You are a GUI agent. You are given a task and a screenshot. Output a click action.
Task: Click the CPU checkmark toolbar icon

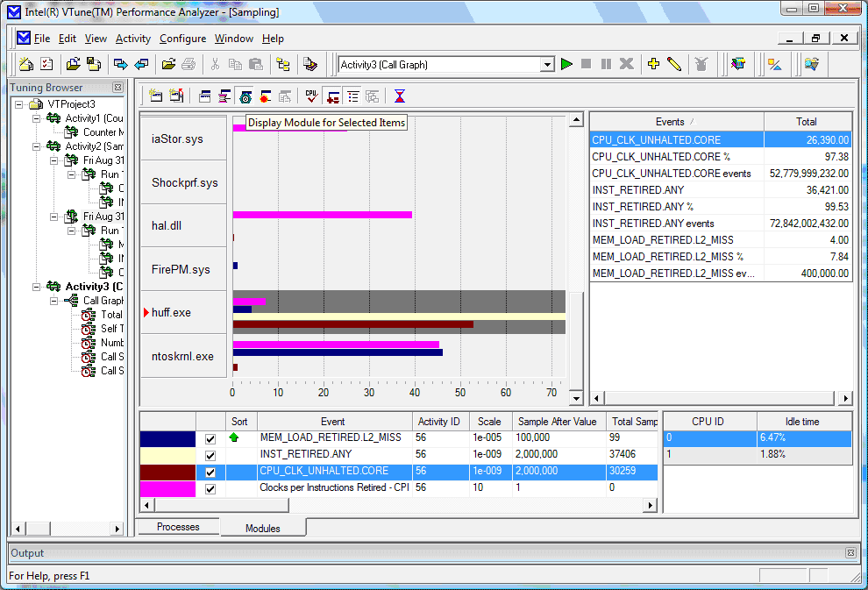(x=311, y=96)
